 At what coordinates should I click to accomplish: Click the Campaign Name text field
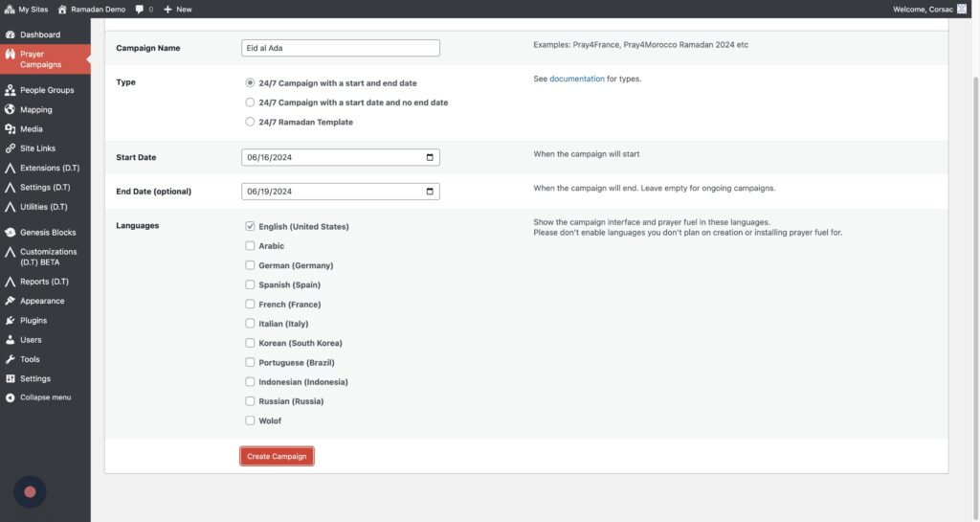tap(341, 48)
